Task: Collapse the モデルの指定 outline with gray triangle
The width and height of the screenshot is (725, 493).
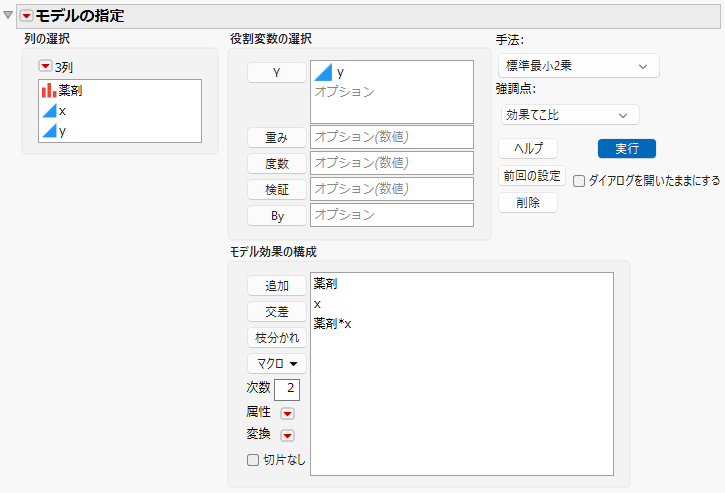Action: point(8,15)
